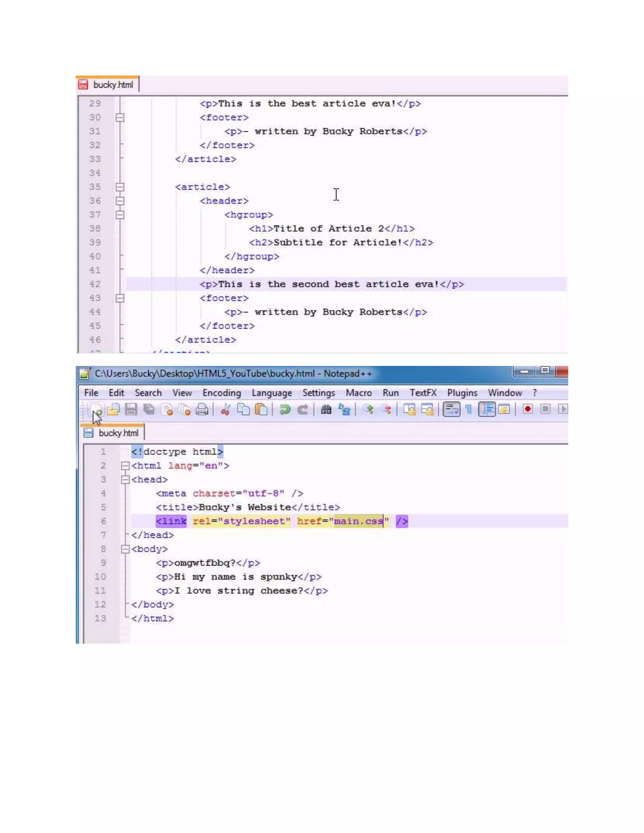Viewport: 644px width, 833px height.
Task: Save the file with the floppy icon
Action: coord(131,410)
